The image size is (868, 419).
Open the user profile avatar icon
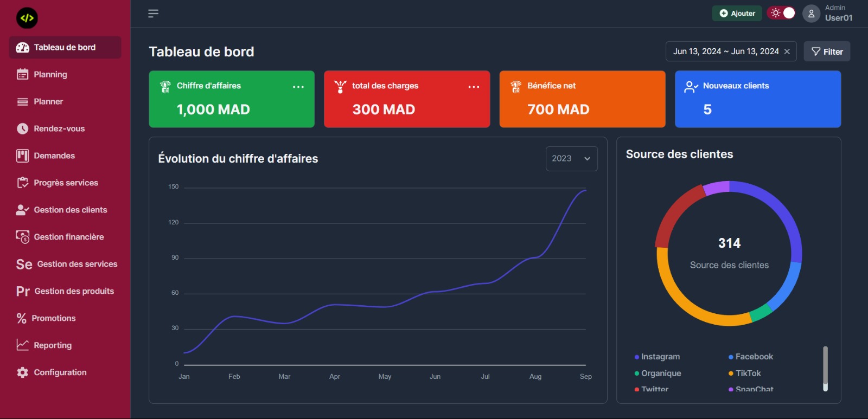click(811, 14)
